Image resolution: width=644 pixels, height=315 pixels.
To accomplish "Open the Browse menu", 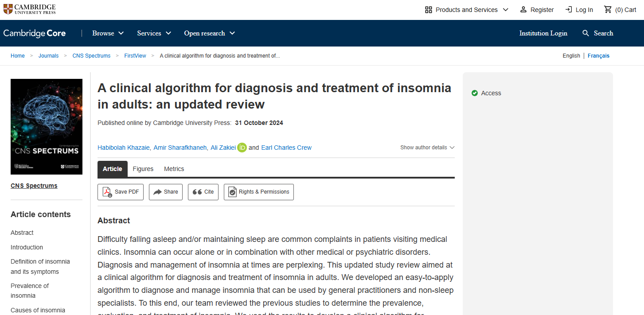I will 108,33.
